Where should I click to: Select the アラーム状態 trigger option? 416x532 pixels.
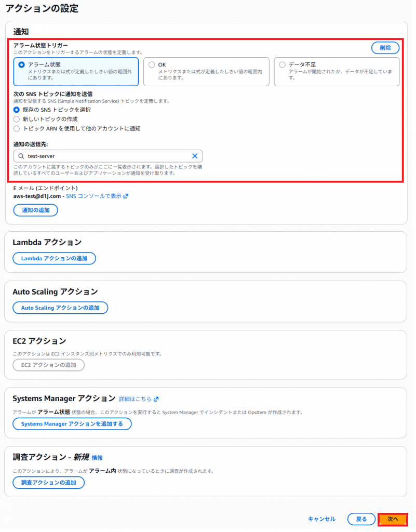(x=21, y=64)
